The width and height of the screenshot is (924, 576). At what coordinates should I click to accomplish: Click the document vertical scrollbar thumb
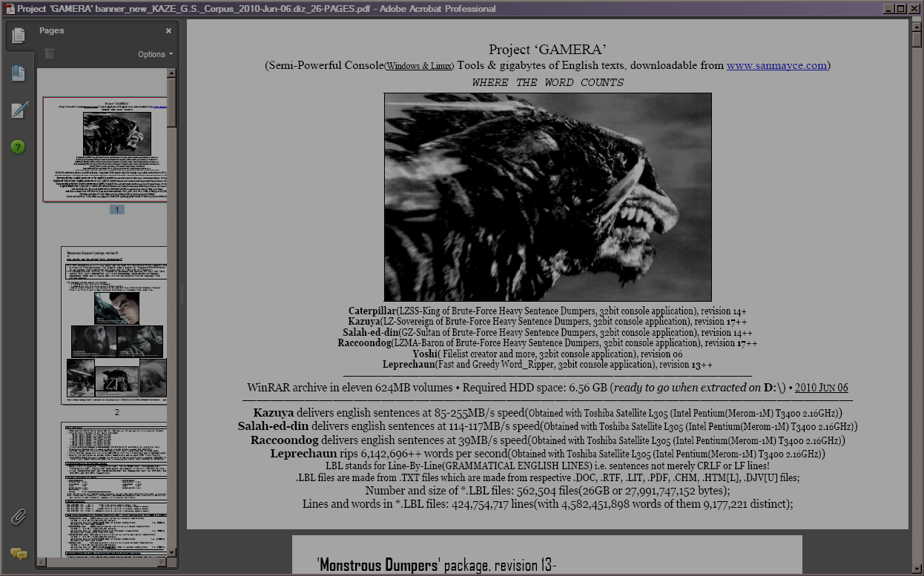point(917,39)
